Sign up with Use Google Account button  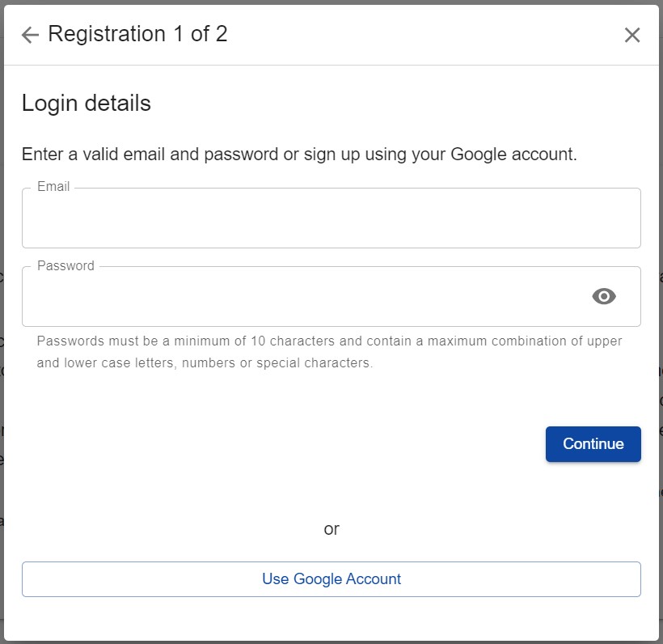pos(331,578)
